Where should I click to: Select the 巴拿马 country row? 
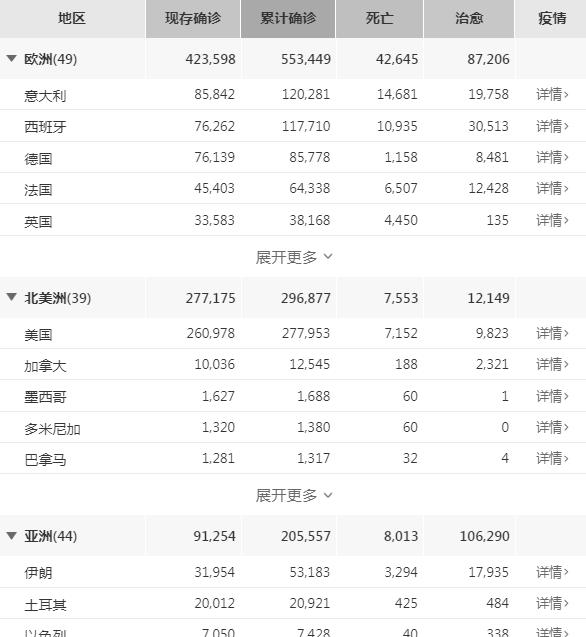click(x=293, y=458)
